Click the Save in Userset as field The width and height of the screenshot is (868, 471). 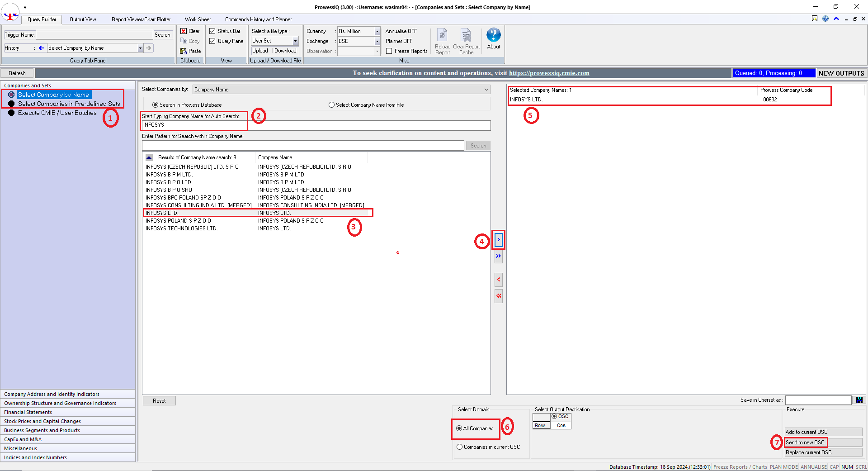click(818, 400)
